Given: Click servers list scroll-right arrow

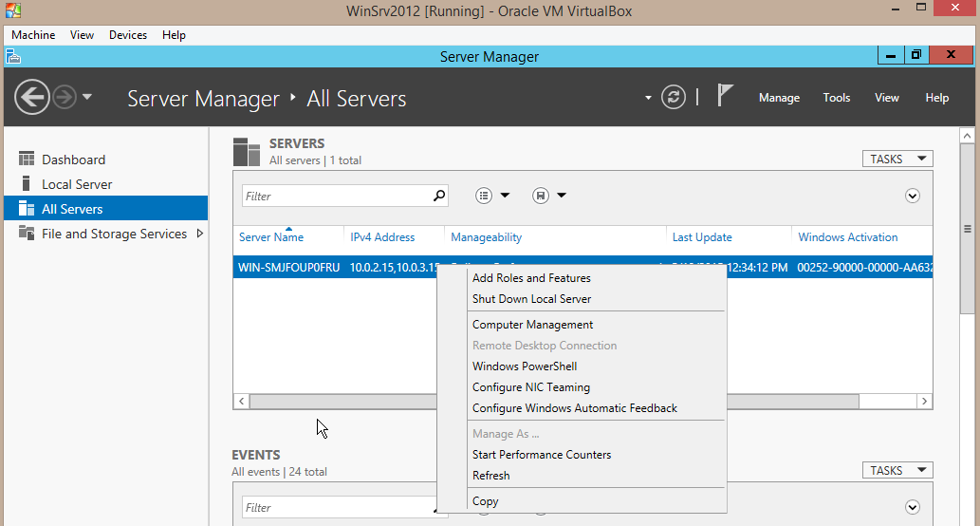Looking at the screenshot, I should [x=924, y=401].
